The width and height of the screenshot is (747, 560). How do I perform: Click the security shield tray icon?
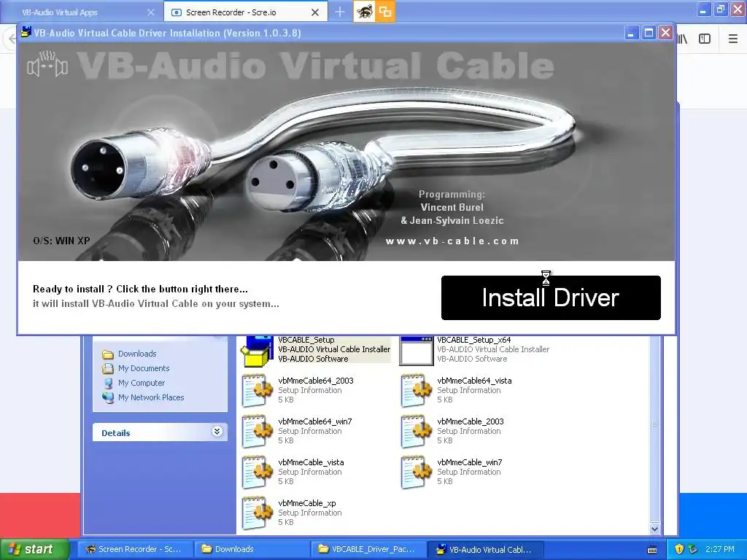[679, 549]
